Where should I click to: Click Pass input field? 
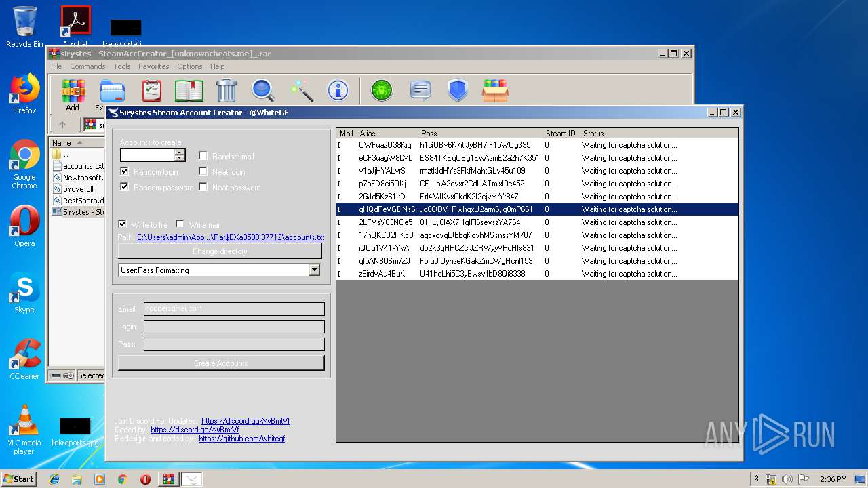tap(234, 344)
